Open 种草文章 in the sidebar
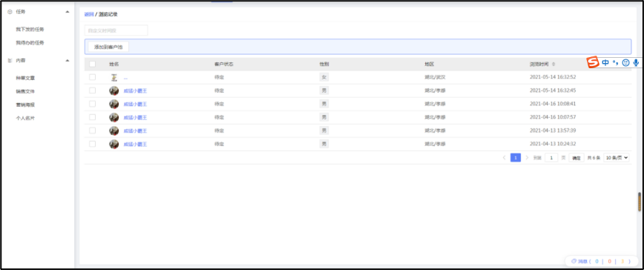 click(25, 78)
